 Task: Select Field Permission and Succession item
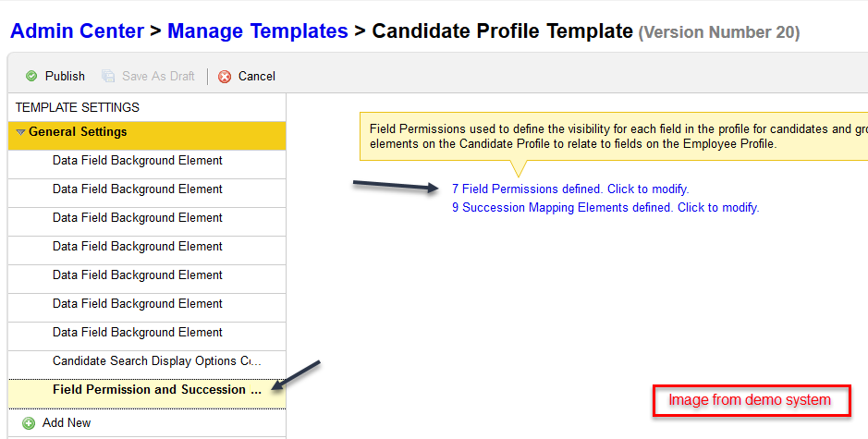coord(147,390)
